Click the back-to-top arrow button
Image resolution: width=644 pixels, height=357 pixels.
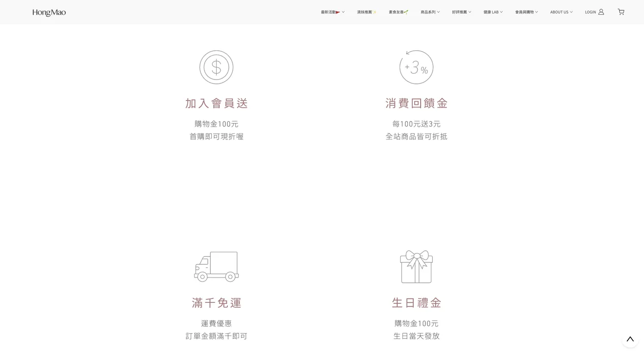coord(630,339)
